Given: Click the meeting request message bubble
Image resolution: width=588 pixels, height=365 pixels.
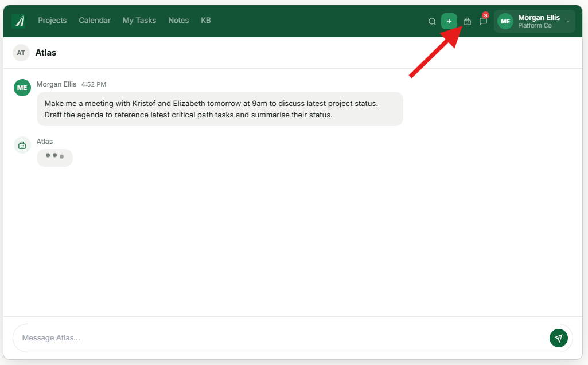Looking at the screenshot, I should coord(220,109).
